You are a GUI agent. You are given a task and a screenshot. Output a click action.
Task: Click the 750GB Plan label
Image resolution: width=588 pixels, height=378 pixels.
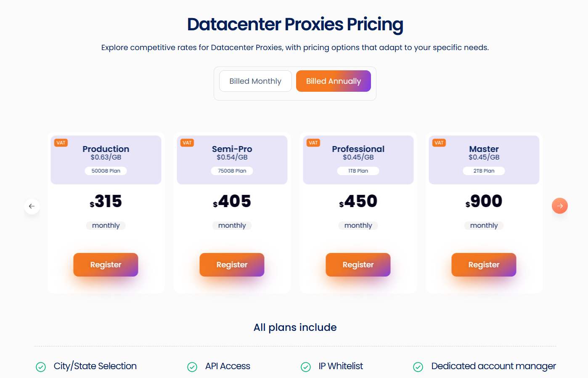(232, 171)
